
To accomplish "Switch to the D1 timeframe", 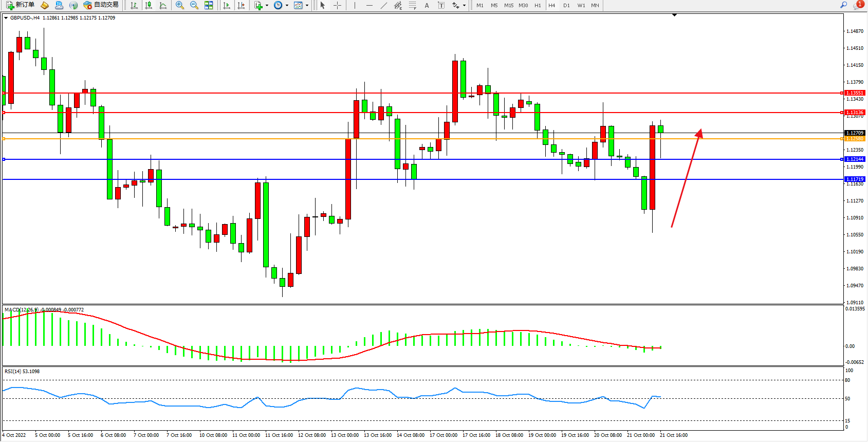I will click(566, 5).
